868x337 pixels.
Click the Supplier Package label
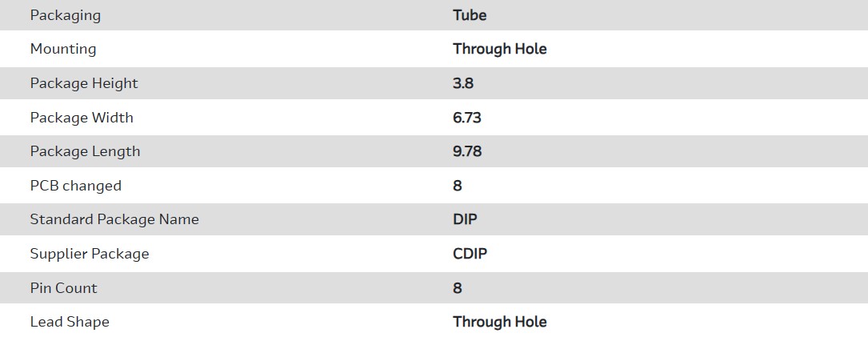[90, 254]
